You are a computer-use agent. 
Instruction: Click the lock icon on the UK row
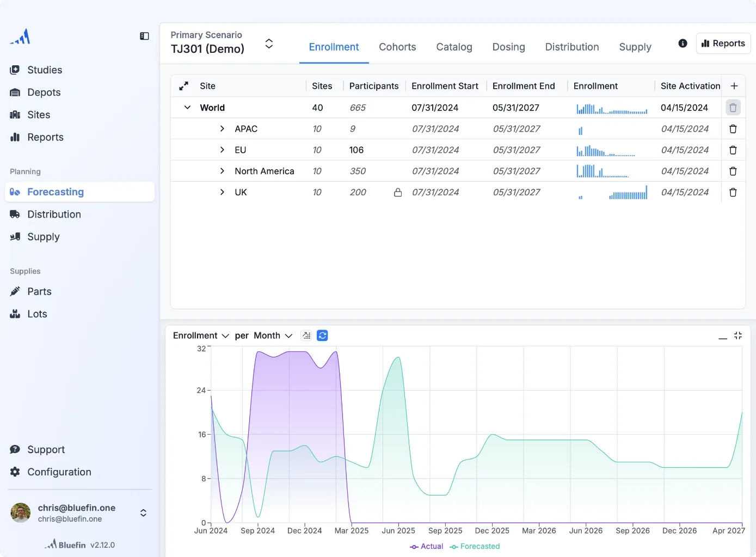coord(398,192)
